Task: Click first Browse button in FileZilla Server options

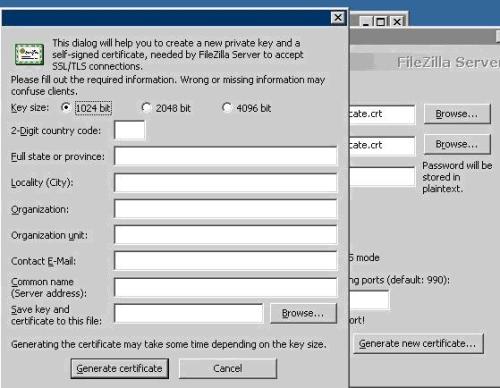Action: click(x=457, y=114)
